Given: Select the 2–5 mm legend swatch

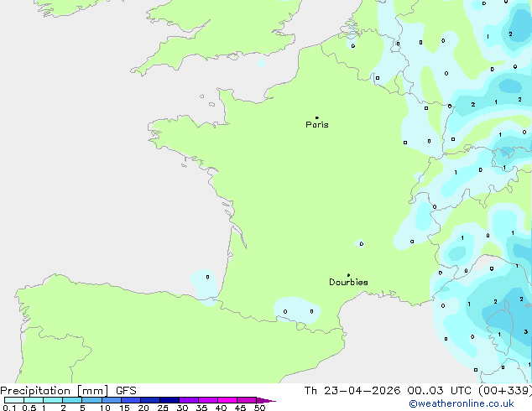Looking at the screenshot, I should [x=72, y=400].
